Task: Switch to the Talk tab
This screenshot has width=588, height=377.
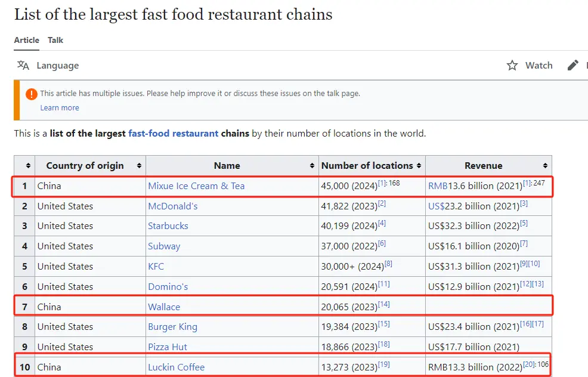Action: click(x=55, y=40)
